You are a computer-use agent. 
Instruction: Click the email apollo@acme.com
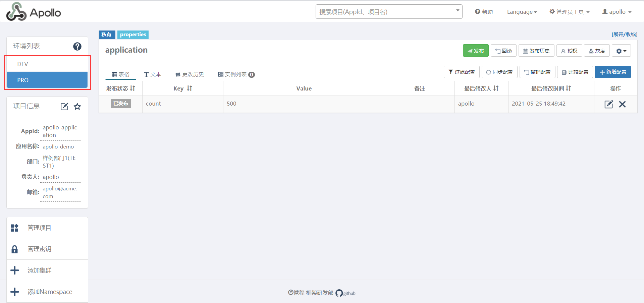pyautogui.click(x=60, y=192)
